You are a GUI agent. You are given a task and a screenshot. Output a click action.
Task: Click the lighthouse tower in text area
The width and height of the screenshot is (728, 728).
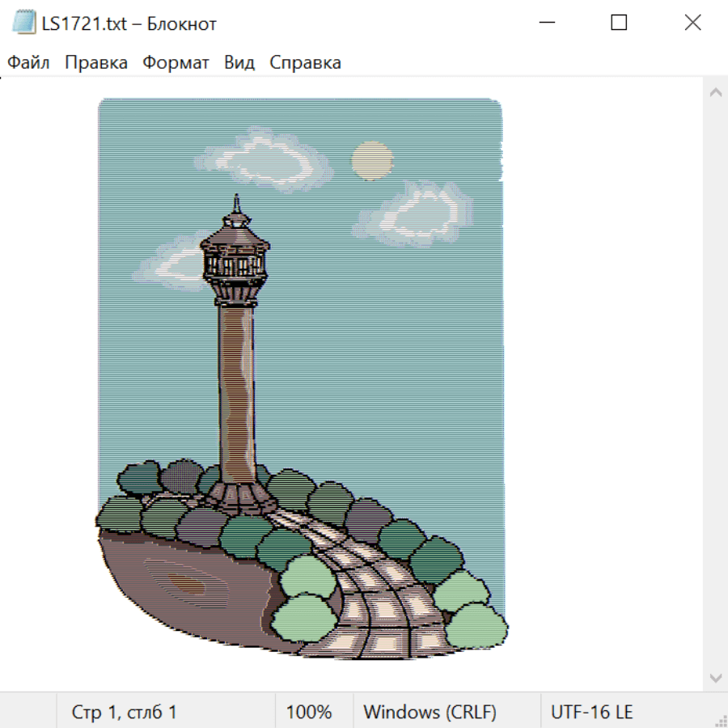tap(236, 380)
